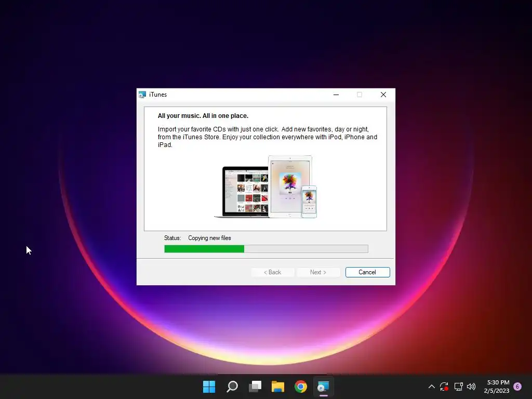Show hidden system tray icons

click(432, 387)
